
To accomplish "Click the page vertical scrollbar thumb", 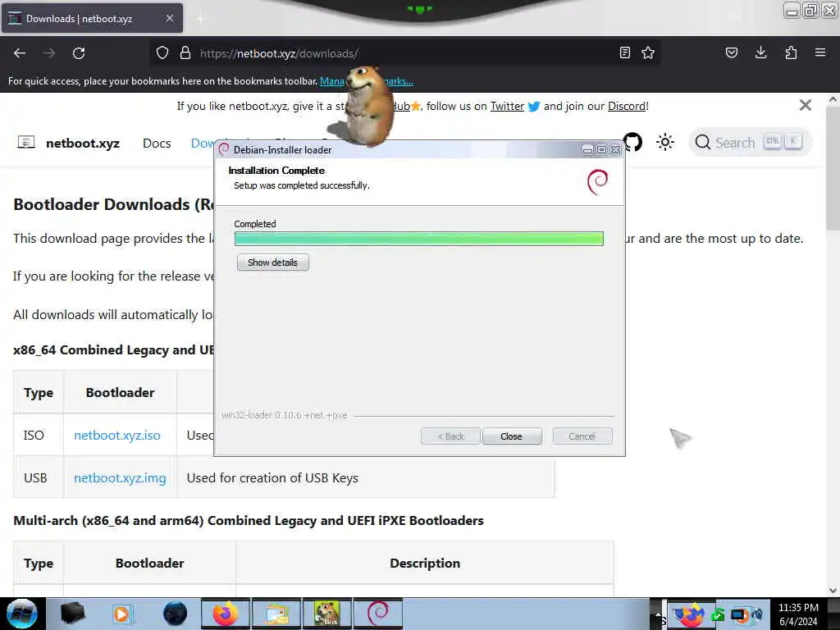I will (832, 169).
